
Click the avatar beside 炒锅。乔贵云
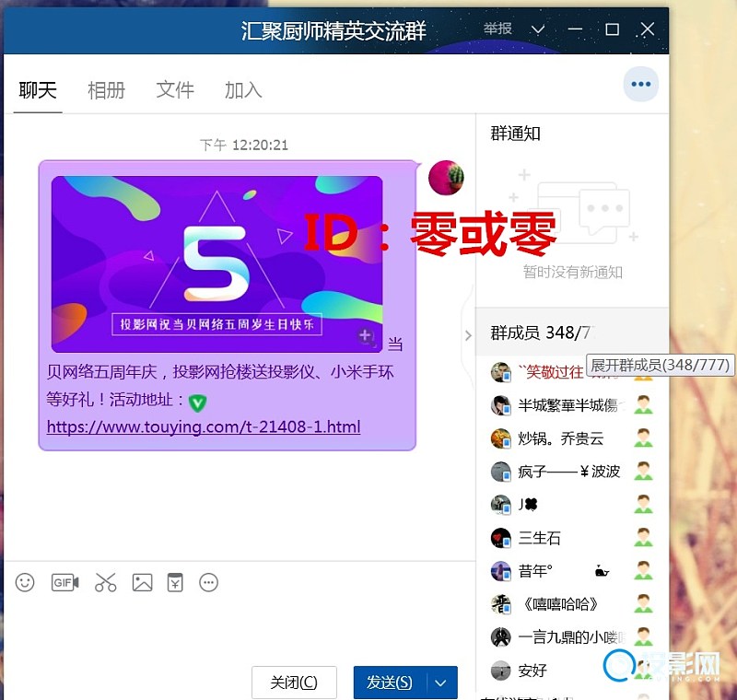pyautogui.click(x=500, y=438)
